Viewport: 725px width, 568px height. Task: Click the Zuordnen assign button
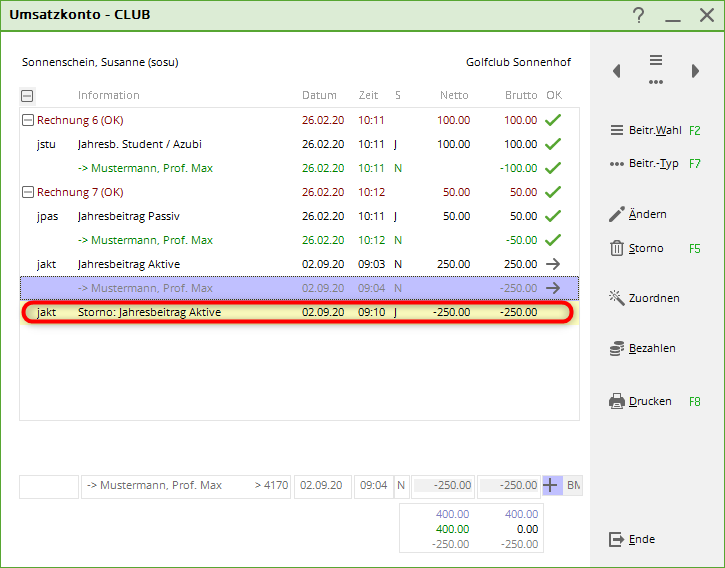(x=643, y=298)
